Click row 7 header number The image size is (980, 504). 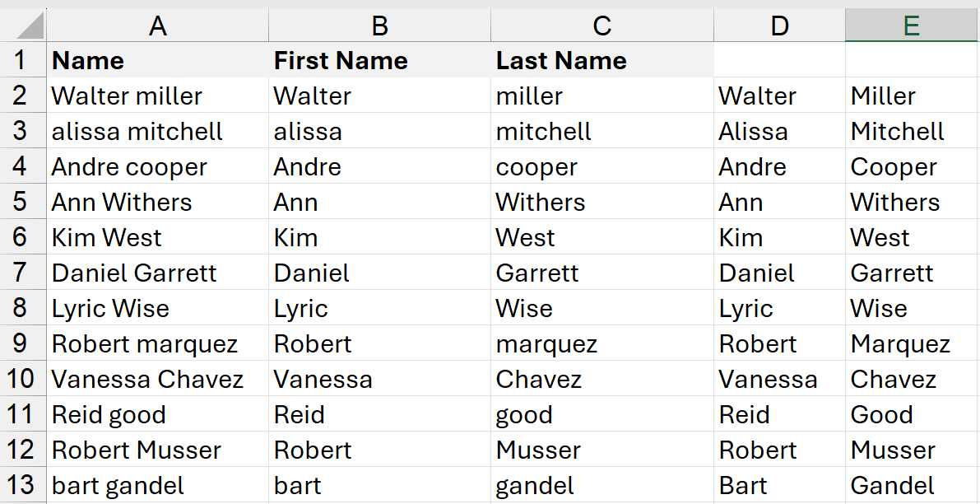pos(21,273)
